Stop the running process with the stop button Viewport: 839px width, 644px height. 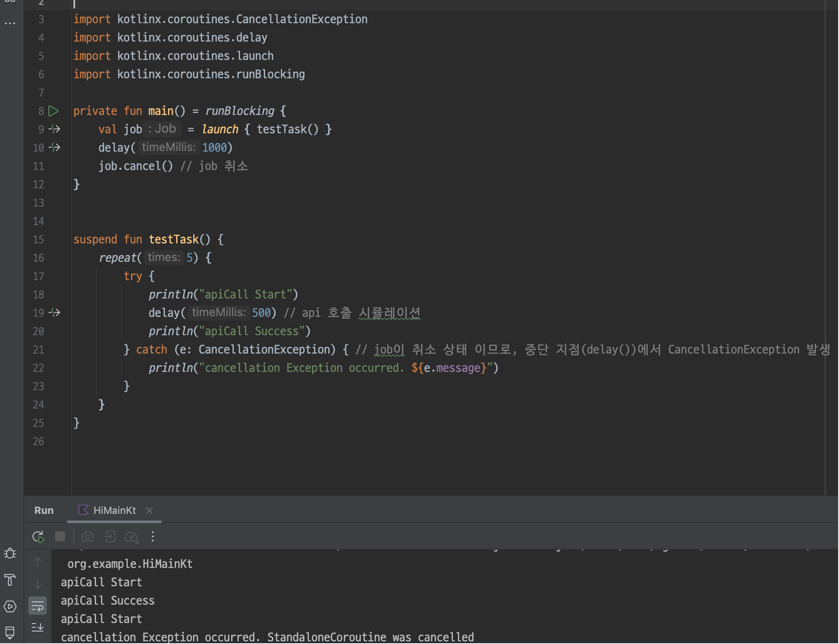[x=60, y=536]
